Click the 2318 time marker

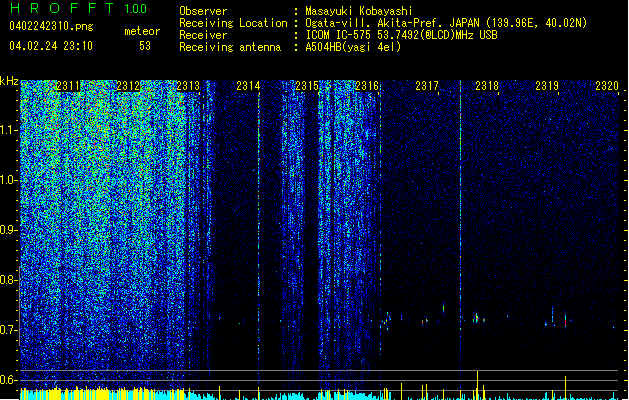(487, 86)
